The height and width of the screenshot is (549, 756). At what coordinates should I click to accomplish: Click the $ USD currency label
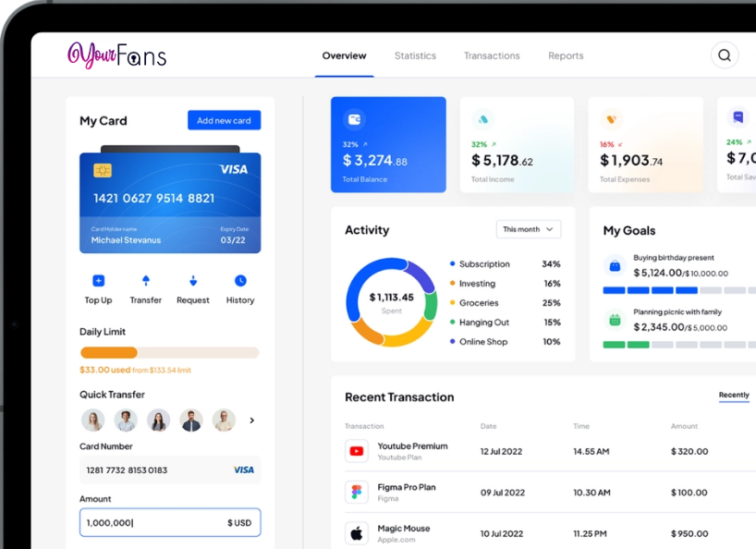pos(239,522)
